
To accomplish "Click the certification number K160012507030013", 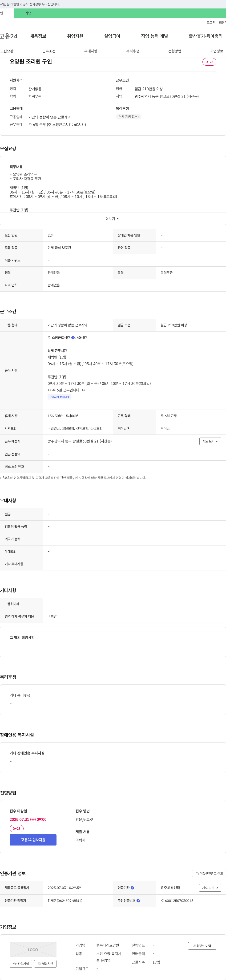I will [x=177, y=901].
